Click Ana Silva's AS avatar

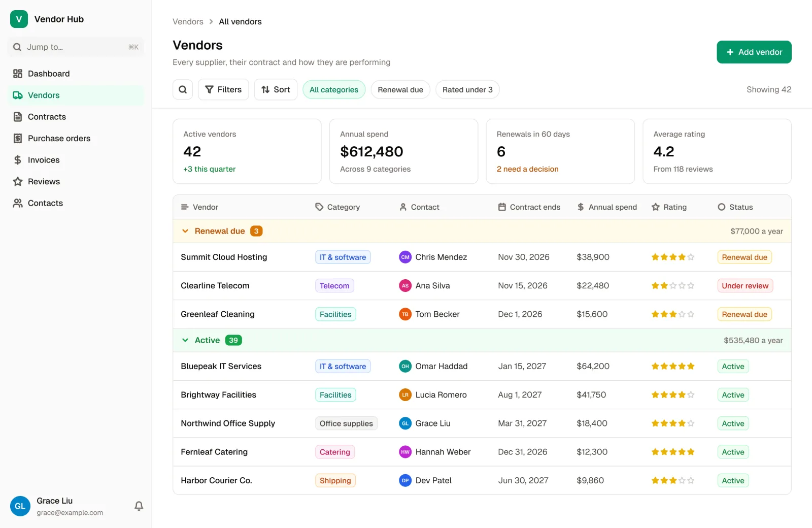[405, 286]
